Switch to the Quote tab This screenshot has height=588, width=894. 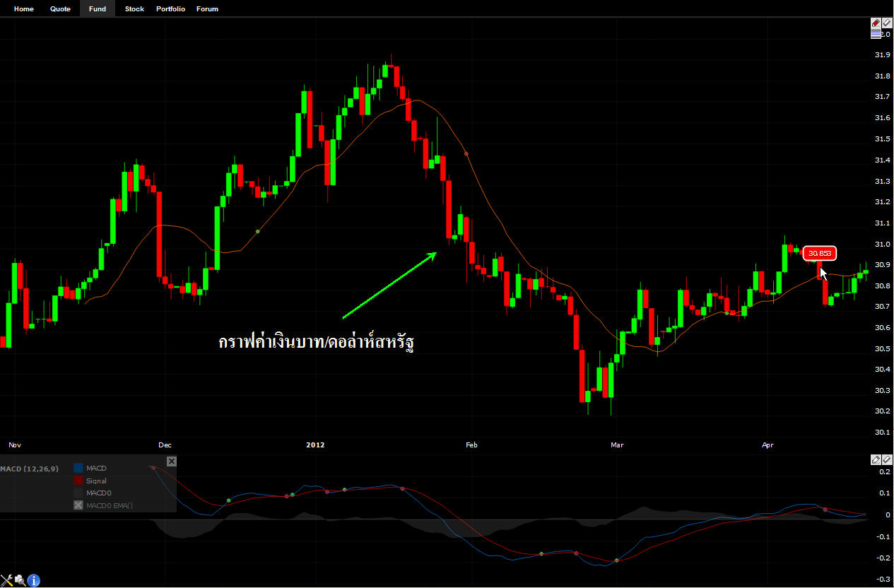tap(60, 9)
